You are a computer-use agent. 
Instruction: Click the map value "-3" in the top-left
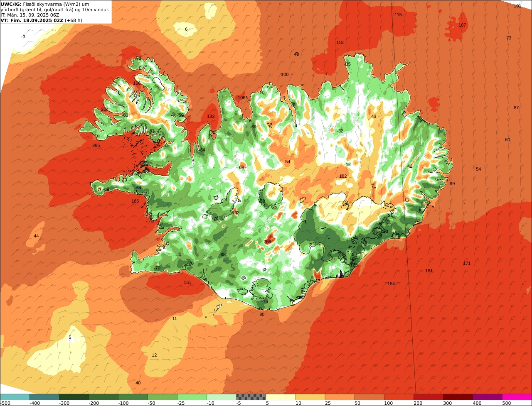[23, 37]
